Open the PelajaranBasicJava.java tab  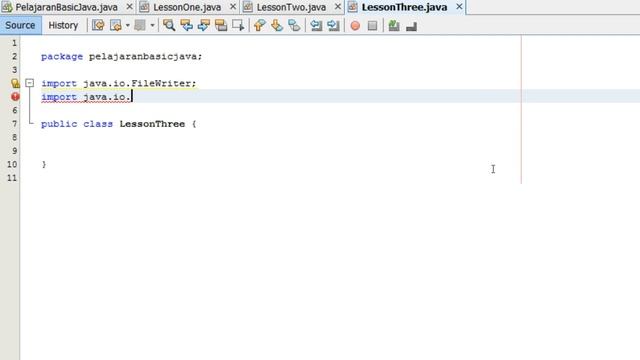[67, 7]
